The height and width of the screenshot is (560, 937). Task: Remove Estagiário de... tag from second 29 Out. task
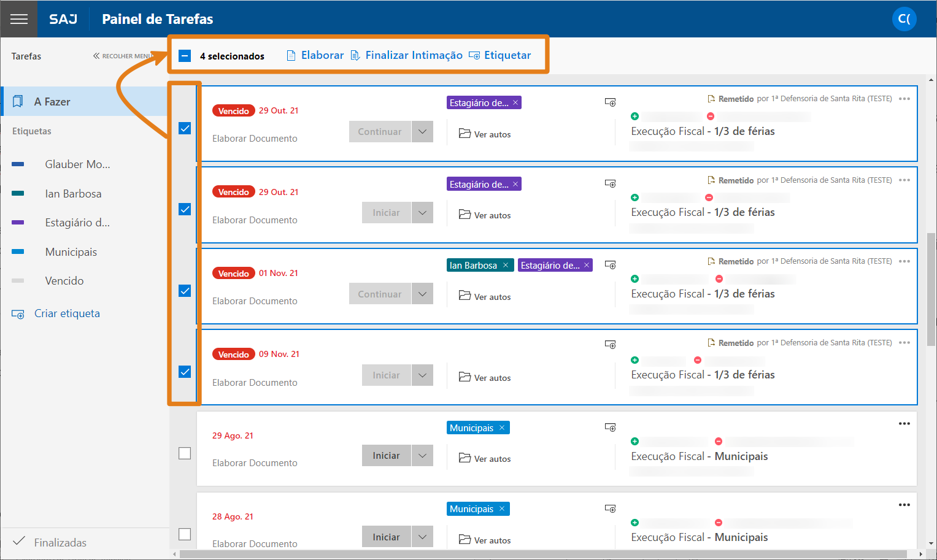(515, 184)
